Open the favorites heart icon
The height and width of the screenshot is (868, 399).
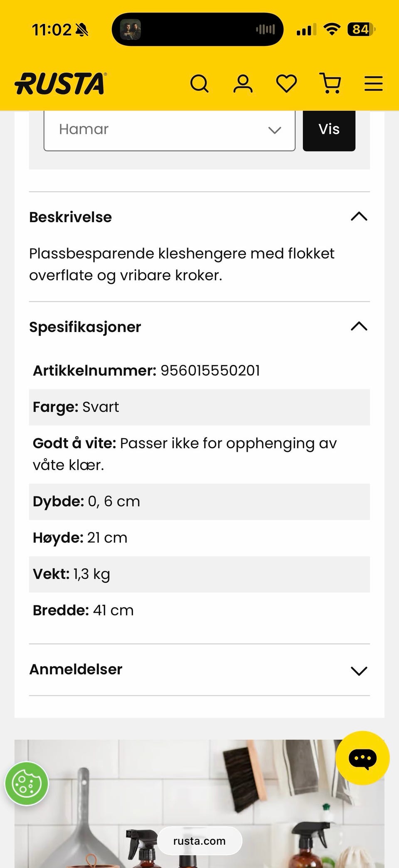pos(287,84)
